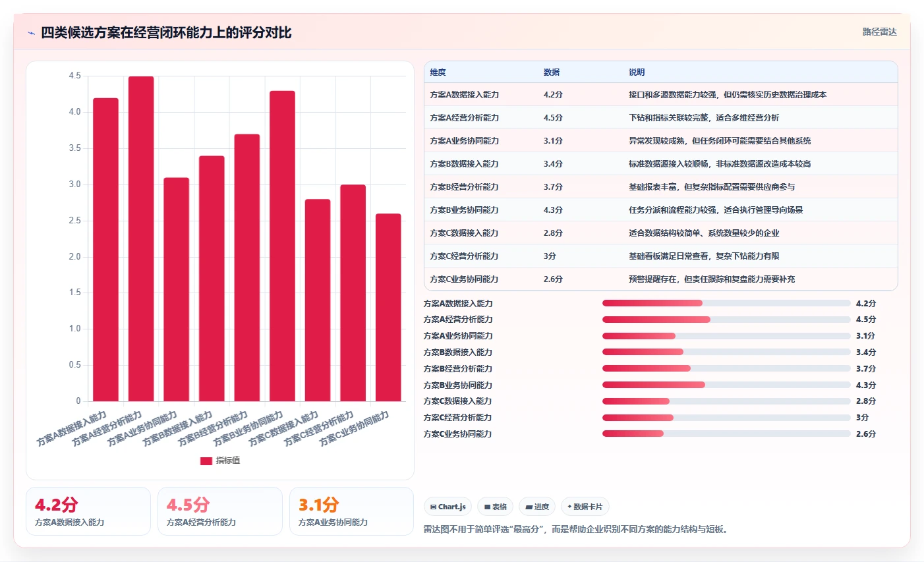Click the chart bar for 方案B经营分析能力
Viewport: 924px width, 562px height.
coord(247,267)
